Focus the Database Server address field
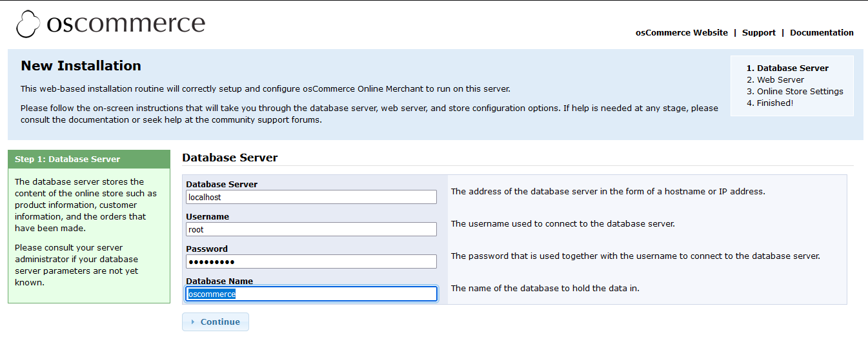 click(311, 197)
